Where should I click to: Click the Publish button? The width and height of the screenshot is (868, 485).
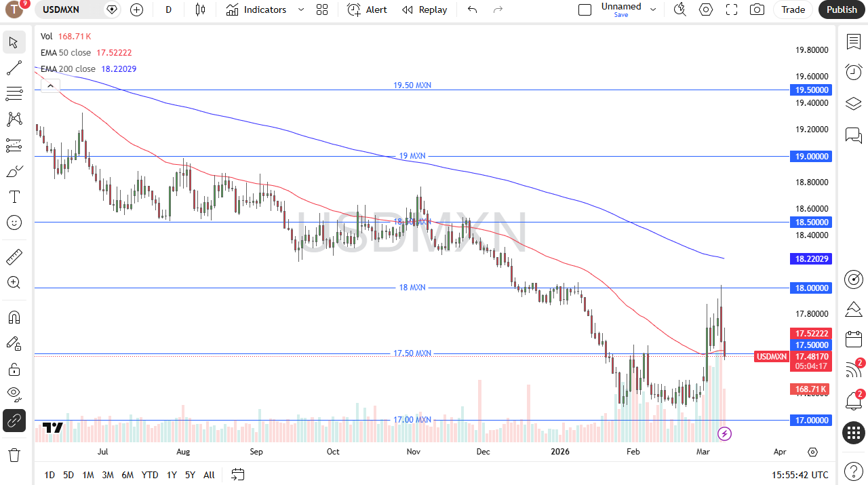(x=842, y=9)
